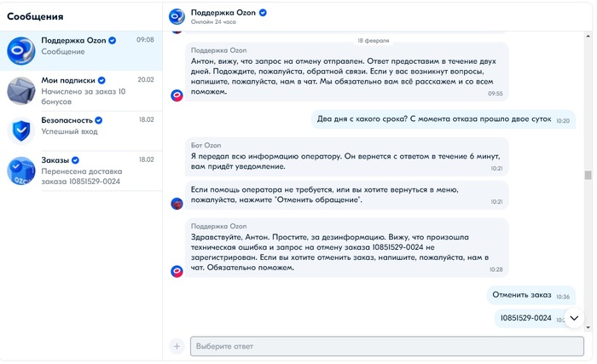The height and width of the screenshot is (364, 597).
Task: Open the Поддержка Ozon conversation
Action: click(81, 51)
